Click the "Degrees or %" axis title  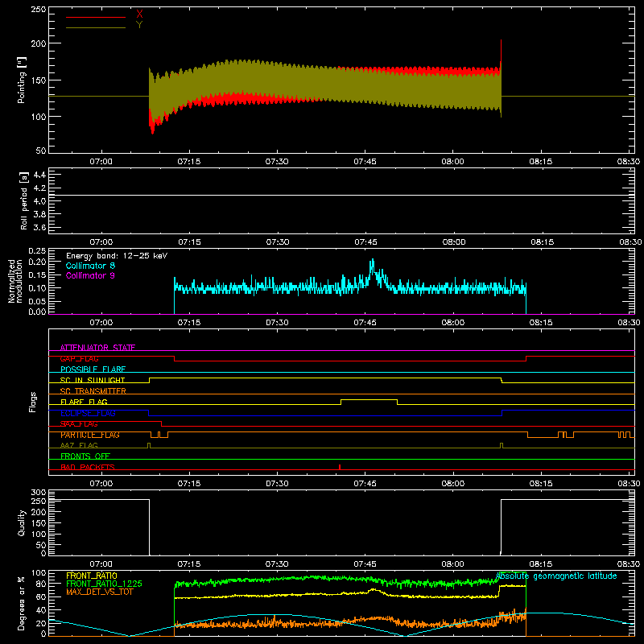coord(22,603)
